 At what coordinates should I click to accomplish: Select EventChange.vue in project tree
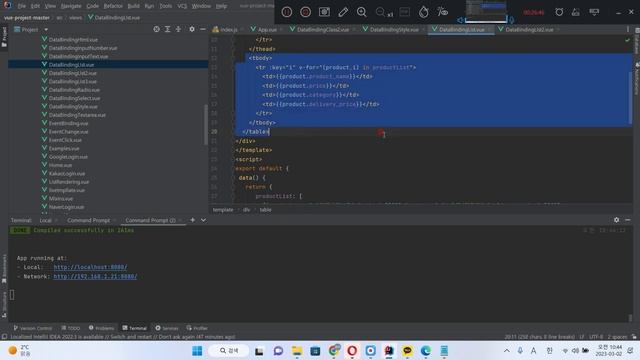[68, 131]
